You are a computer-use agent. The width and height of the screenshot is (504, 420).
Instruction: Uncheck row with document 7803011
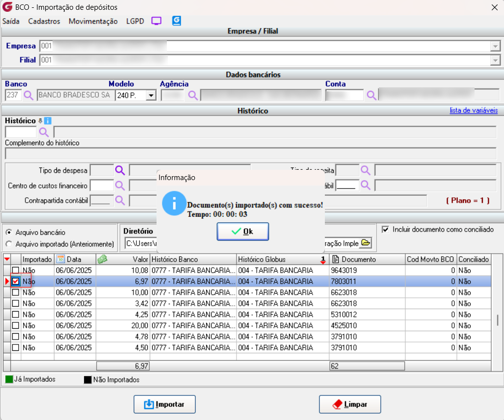click(15, 281)
